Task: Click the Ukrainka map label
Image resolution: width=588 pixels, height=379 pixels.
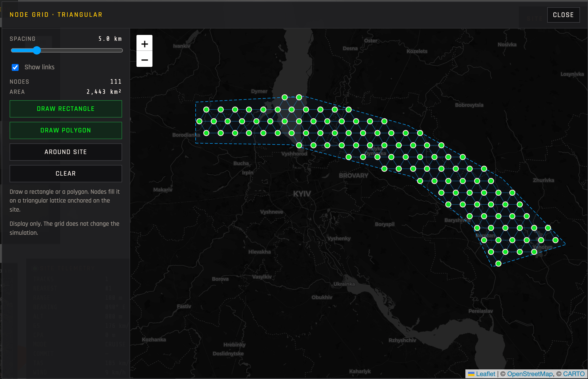Action: coord(344,284)
